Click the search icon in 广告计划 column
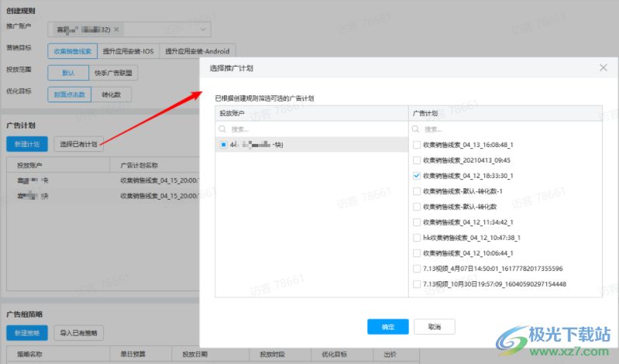This screenshot has width=619, height=364. 415,129
